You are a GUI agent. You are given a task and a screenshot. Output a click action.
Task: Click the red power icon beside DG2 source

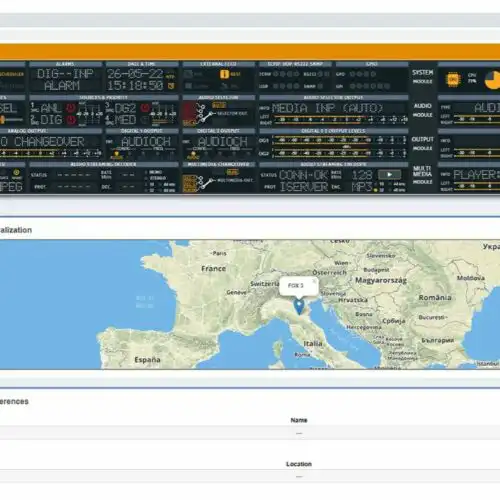pyautogui.click(x=145, y=108)
